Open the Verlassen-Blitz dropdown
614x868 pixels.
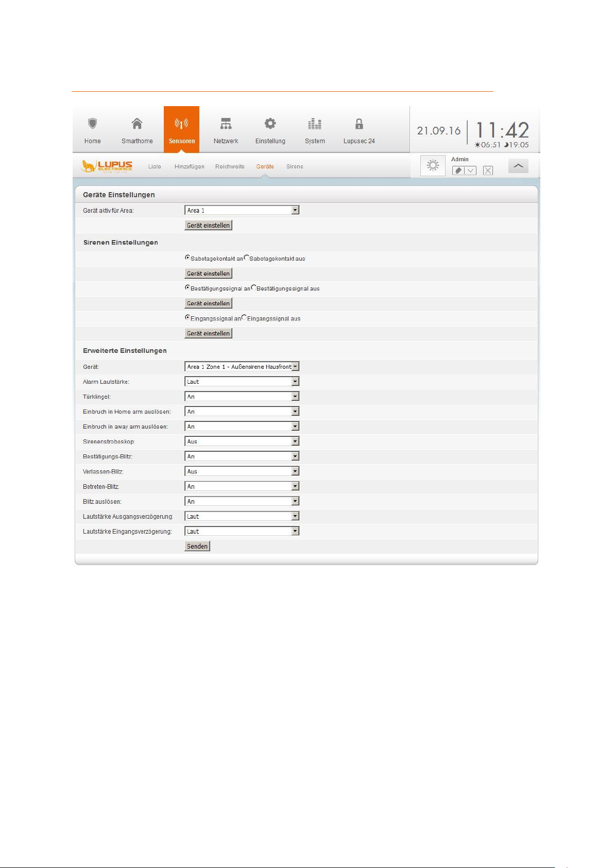pyautogui.click(x=242, y=471)
